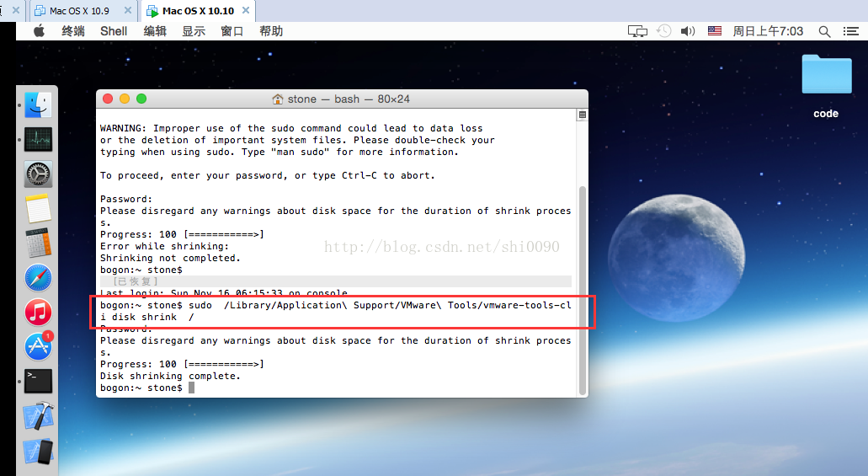Select the Mac OS X 10.10 tab
868x476 pixels.
pos(198,10)
